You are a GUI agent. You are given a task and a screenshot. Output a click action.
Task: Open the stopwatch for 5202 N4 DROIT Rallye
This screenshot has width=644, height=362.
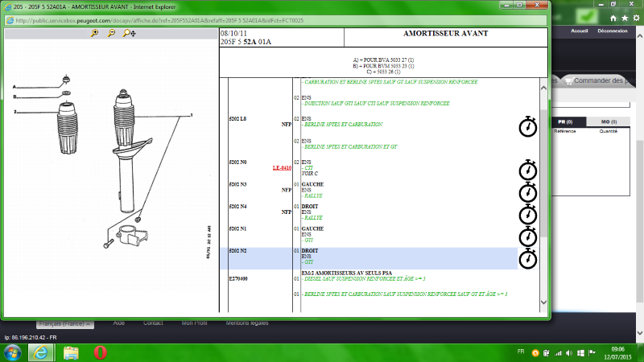(x=527, y=214)
